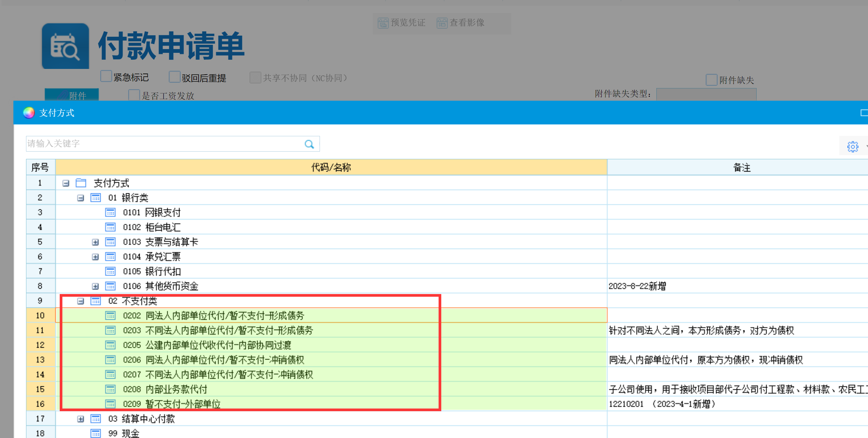Screen dimensions: 868x438
Task: Open the settings gear in the payment dialog
Action: tap(853, 146)
